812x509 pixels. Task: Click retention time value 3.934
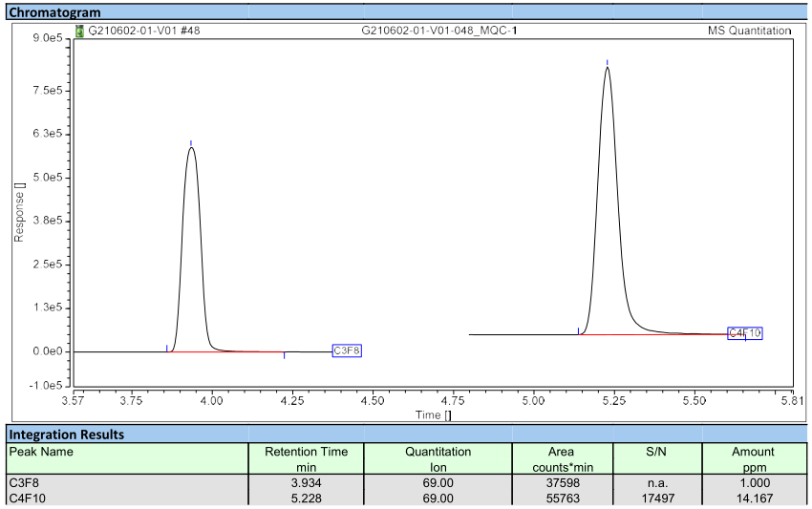pos(306,482)
